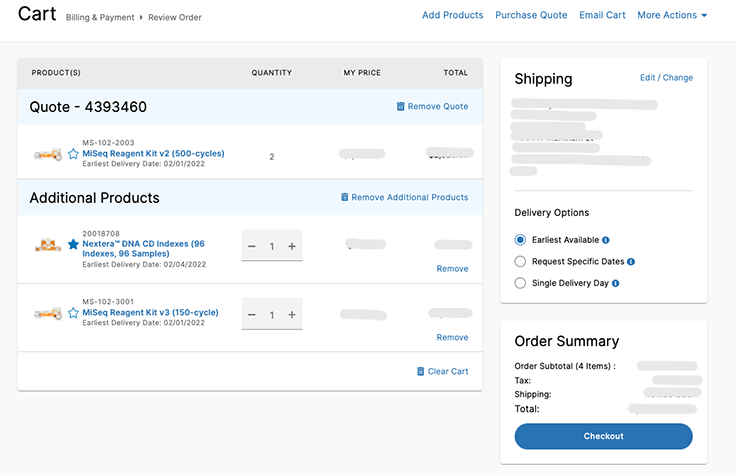Click Clear Cart with trash icon

tap(442, 371)
